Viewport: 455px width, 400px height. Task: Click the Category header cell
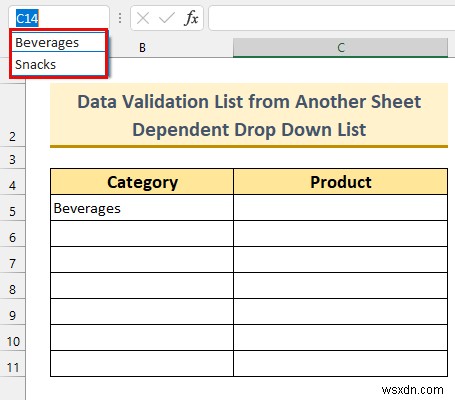click(x=142, y=182)
